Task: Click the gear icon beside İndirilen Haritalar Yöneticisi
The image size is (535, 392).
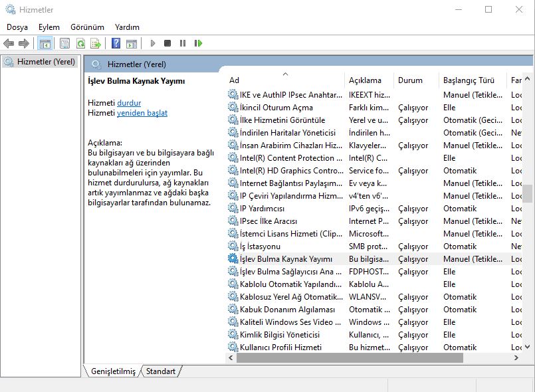Action: point(233,132)
